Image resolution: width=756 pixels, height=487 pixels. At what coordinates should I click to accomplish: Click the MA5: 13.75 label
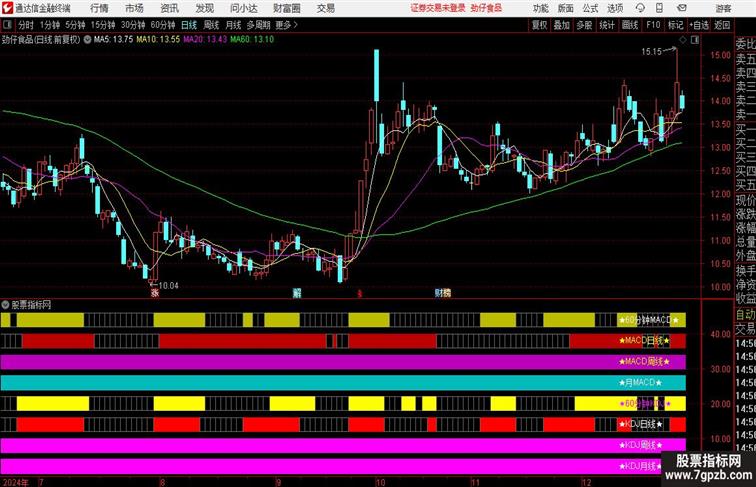[x=113, y=40]
